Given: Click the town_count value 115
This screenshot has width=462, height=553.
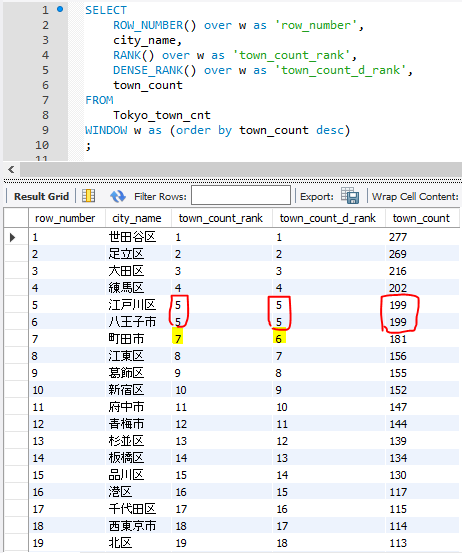Looking at the screenshot, I should tap(398, 509).
